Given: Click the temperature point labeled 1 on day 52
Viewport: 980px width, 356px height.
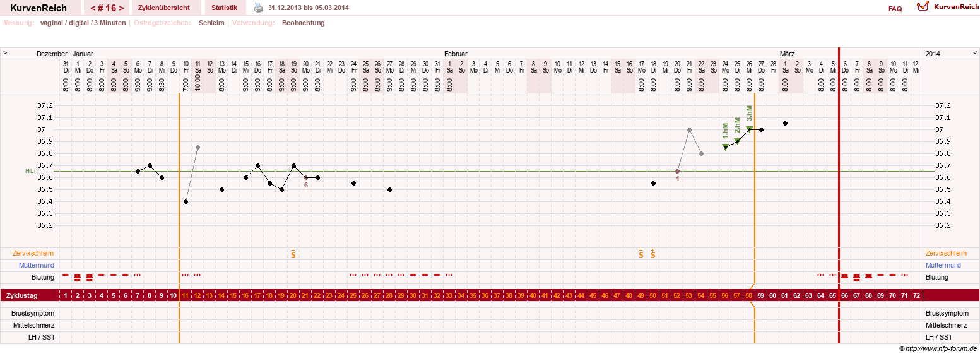Looking at the screenshot, I should click(677, 171).
